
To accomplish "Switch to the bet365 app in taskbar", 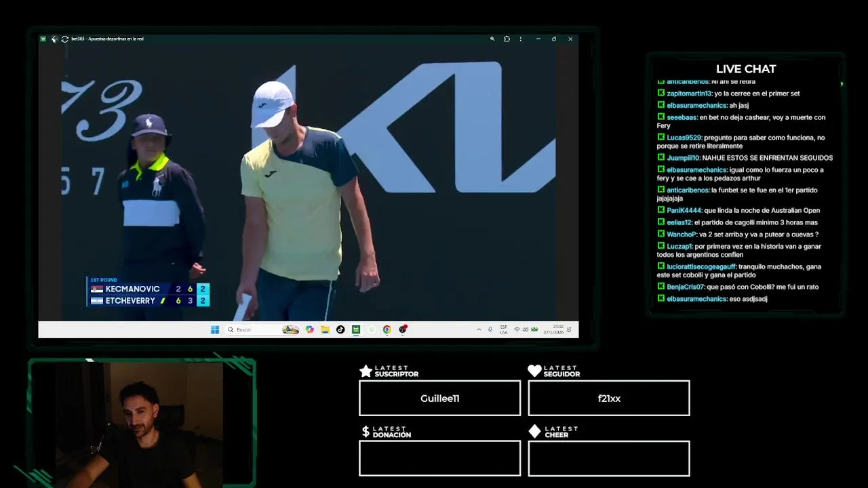I will (x=356, y=329).
